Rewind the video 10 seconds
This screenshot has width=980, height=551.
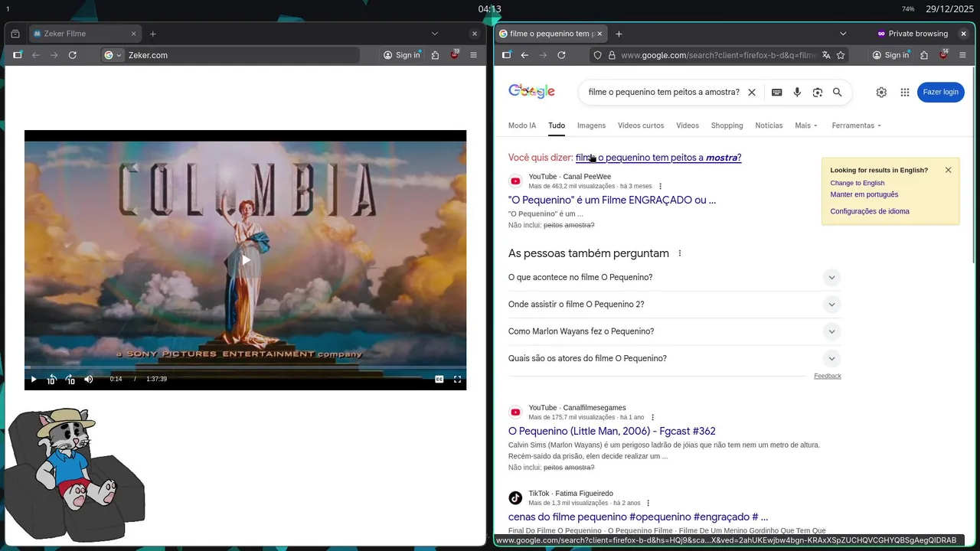tap(51, 380)
